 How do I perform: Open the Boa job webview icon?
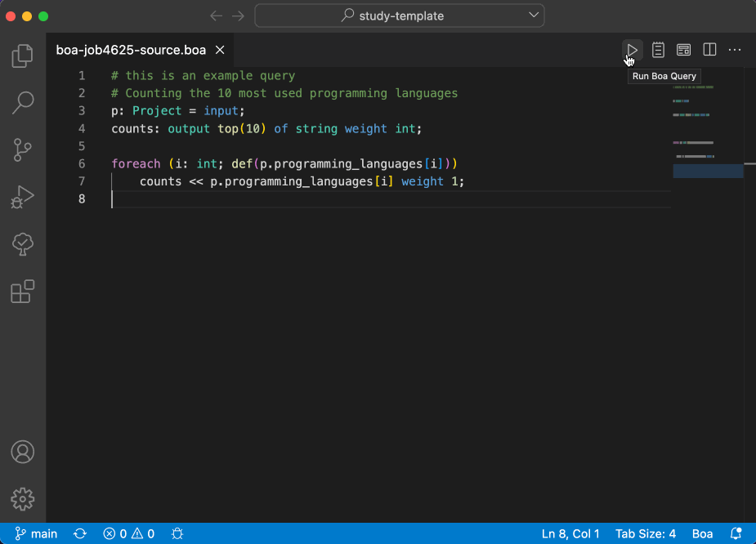click(x=683, y=49)
